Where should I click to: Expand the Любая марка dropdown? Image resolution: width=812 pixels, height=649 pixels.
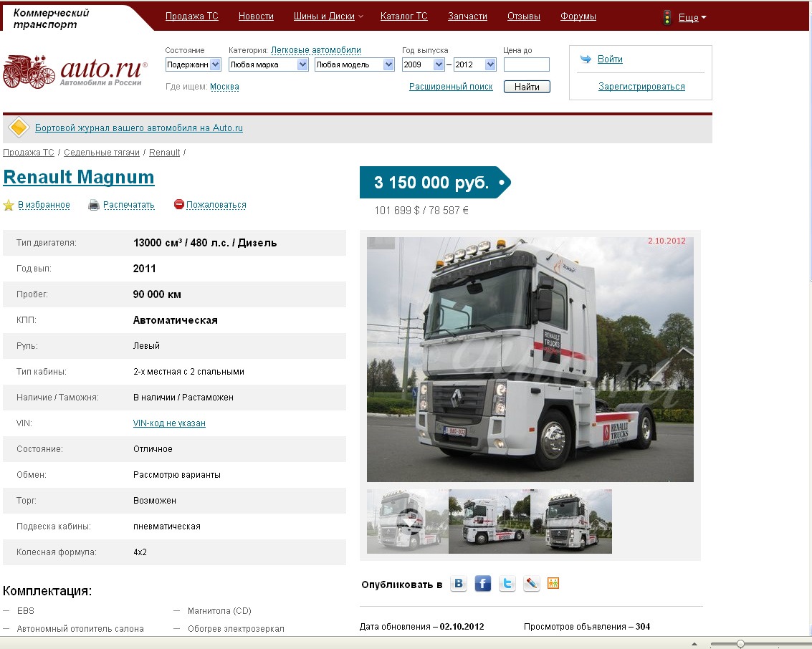coord(268,64)
